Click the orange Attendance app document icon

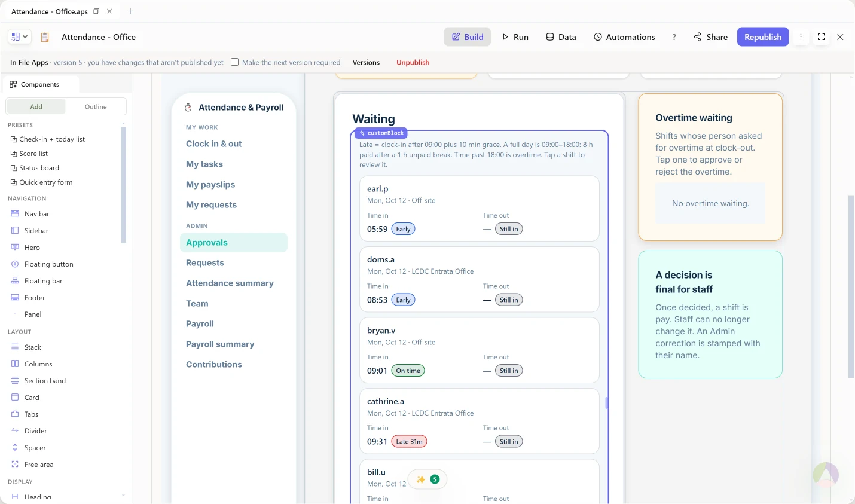pyautogui.click(x=45, y=37)
